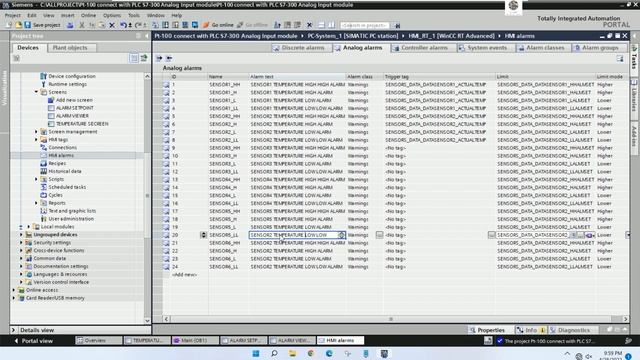The image size is (640, 360).
Task: Click the undo arrow icon
Action: [x=123, y=25]
